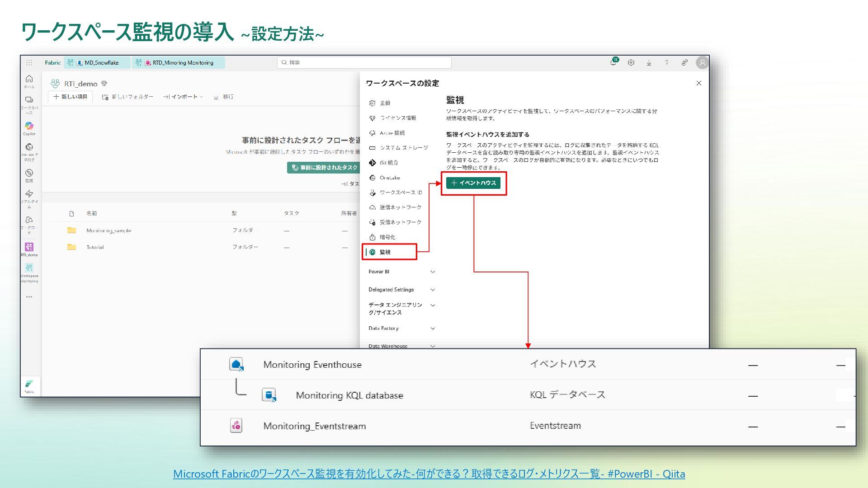Open the Qiita article link at bottom
The height and width of the screenshot is (488, 868).
429,474
